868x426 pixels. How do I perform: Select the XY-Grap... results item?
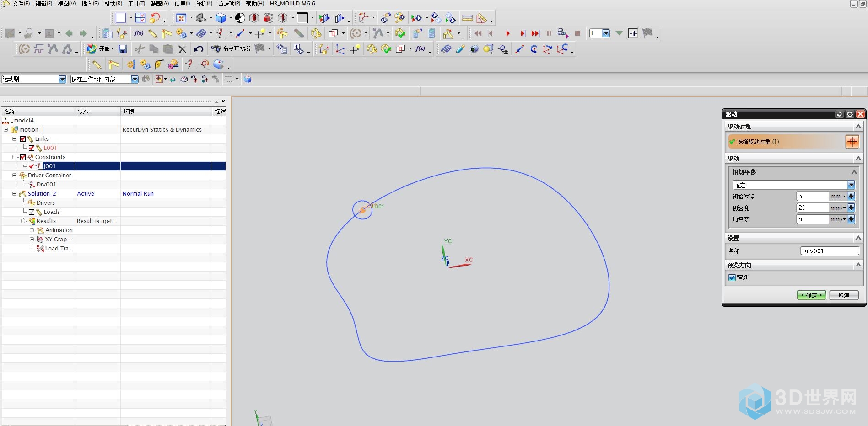(58, 240)
